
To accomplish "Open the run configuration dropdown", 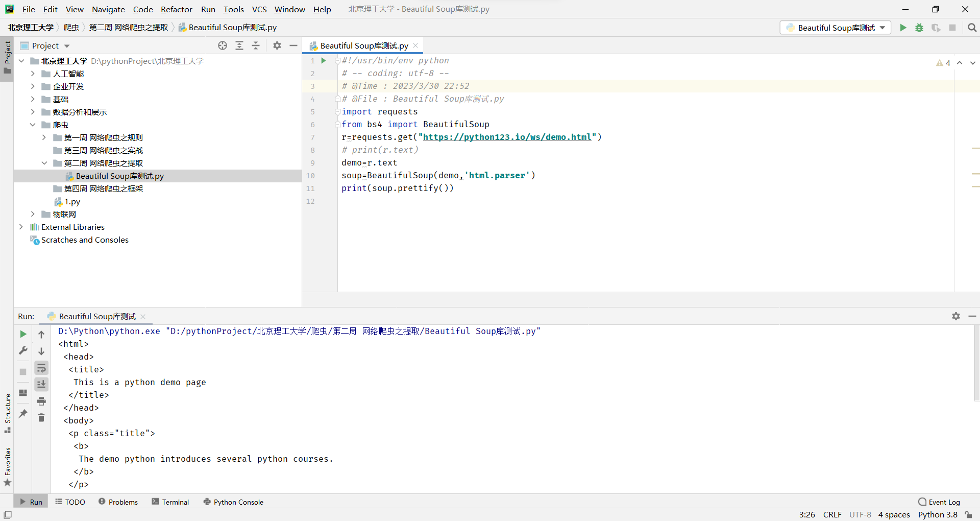I will (836, 28).
